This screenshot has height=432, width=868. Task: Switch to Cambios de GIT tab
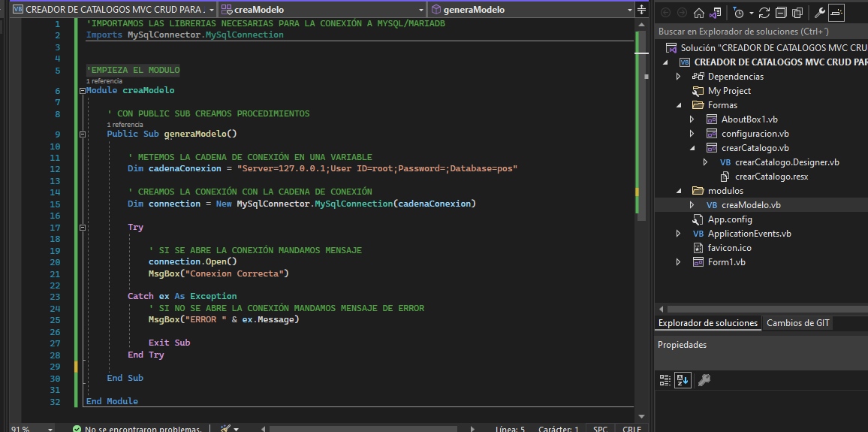tap(797, 323)
